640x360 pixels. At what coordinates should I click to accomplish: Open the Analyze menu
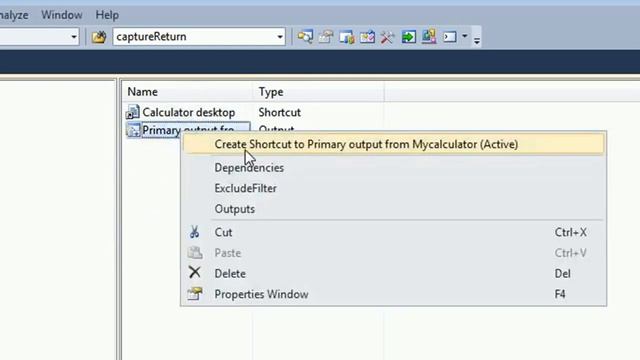(x=13, y=15)
